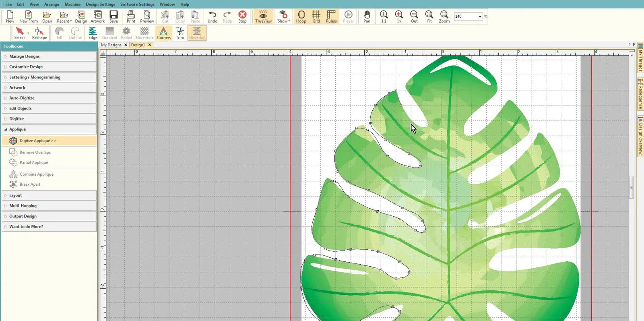Open the Software Settings menu
This screenshot has width=644, height=321.
pyautogui.click(x=137, y=4)
